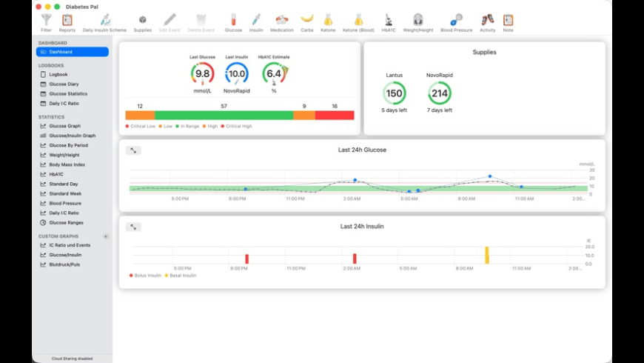
Task: Add an Activity entry
Action: pyautogui.click(x=488, y=23)
